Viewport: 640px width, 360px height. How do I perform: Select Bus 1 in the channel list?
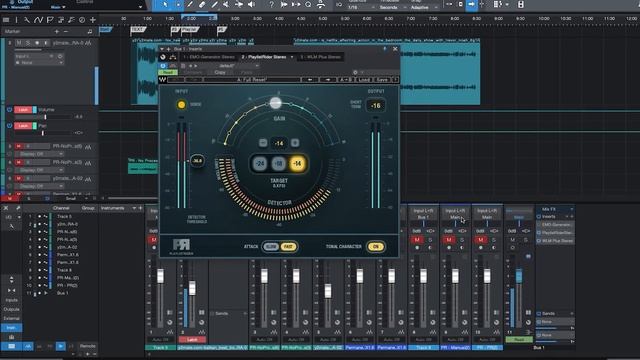point(62,293)
